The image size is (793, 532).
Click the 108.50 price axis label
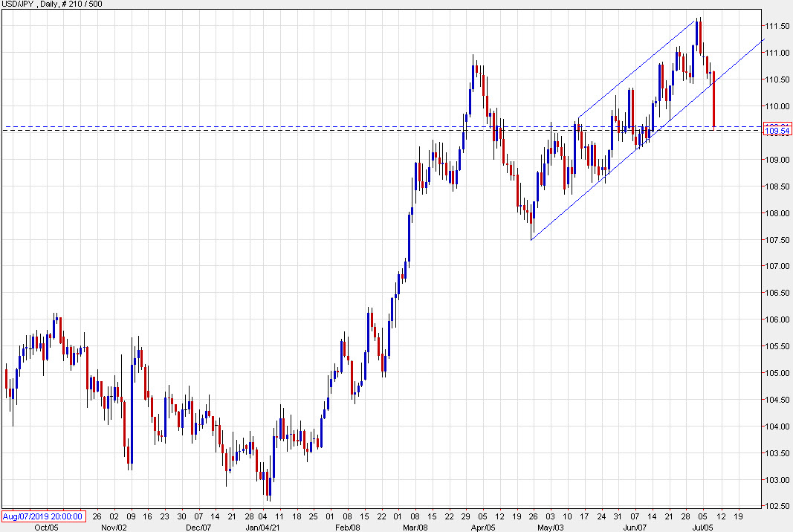click(777, 186)
